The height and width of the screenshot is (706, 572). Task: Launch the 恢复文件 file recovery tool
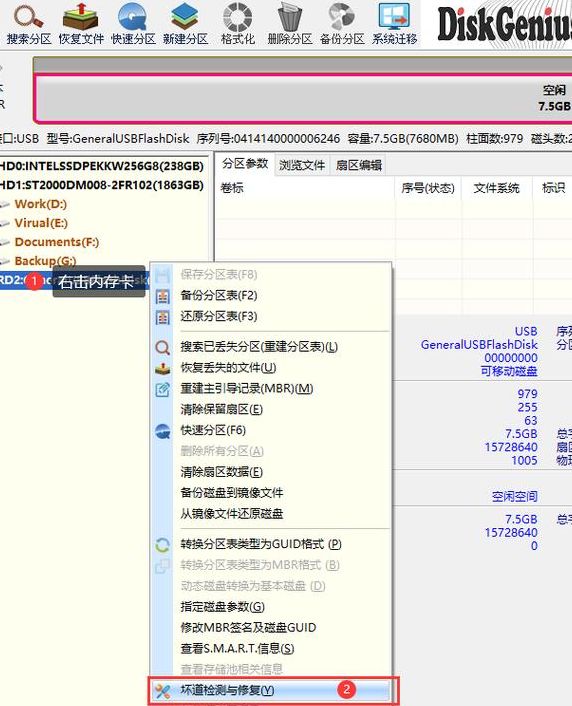(x=81, y=24)
